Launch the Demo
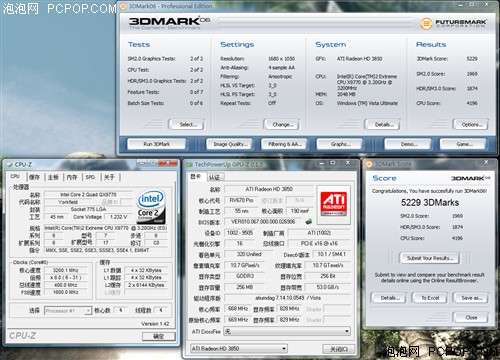Screen dimensions: 500x360 click(x=408, y=144)
